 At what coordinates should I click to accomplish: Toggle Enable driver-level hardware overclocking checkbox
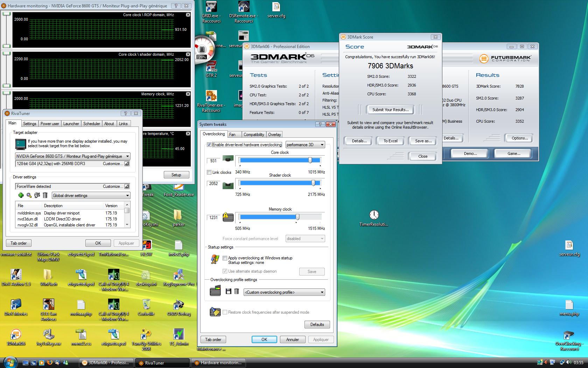click(209, 145)
